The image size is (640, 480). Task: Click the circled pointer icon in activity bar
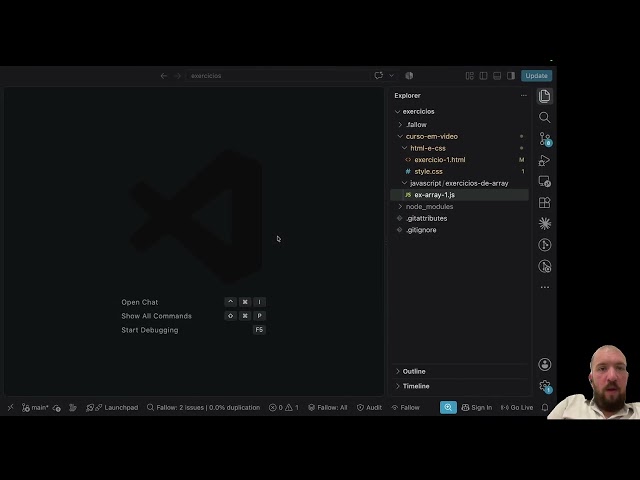(544, 266)
